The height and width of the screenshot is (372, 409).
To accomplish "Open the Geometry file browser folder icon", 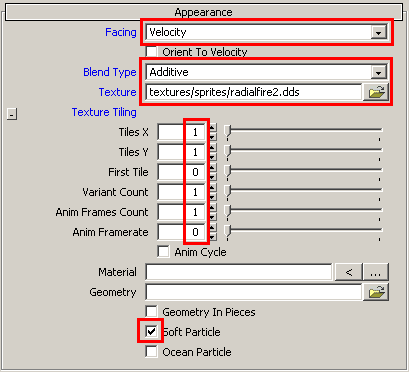I will pyautogui.click(x=376, y=292).
